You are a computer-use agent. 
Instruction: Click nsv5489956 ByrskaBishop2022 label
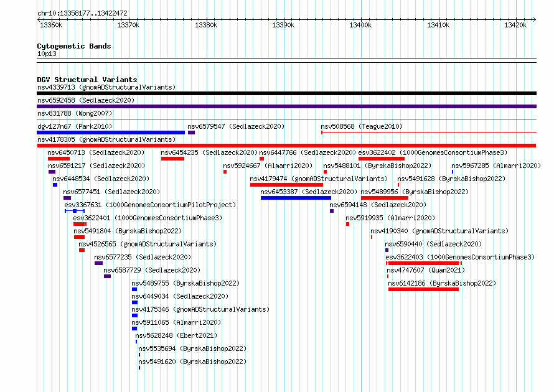pos(415,192)
